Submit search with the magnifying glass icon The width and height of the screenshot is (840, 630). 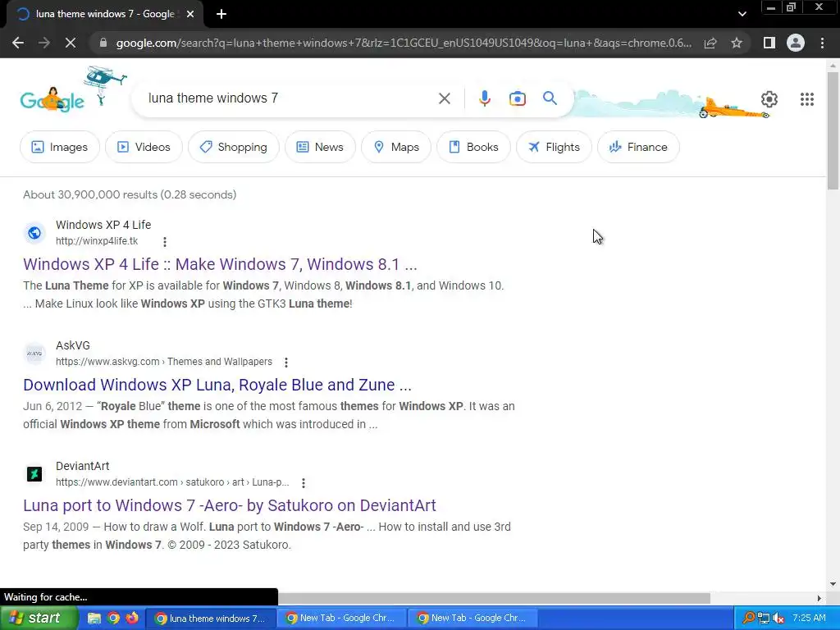550,98
